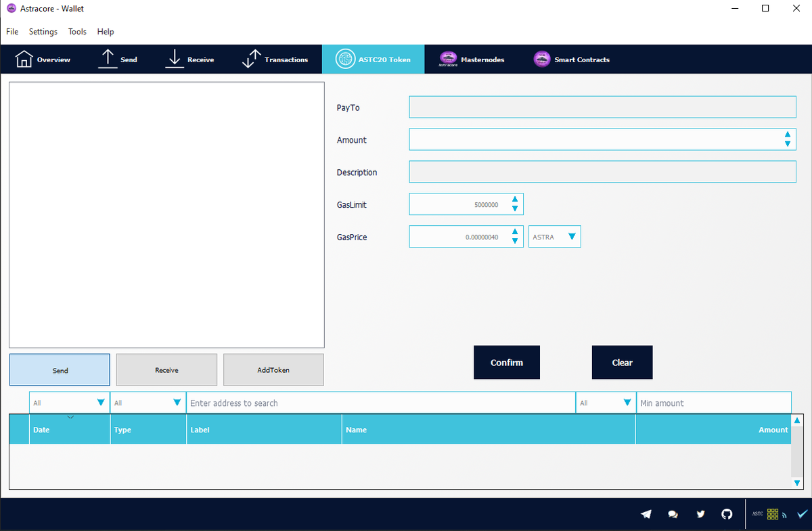
Task: Increase GasPrice with the up arrow
Action: tap(515, 232)
